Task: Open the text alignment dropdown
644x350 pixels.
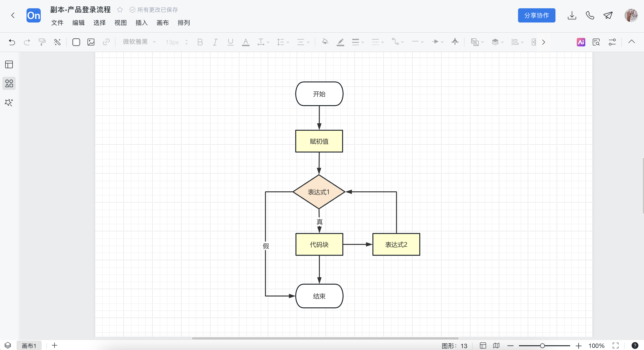Action: (x=303, y=42)
